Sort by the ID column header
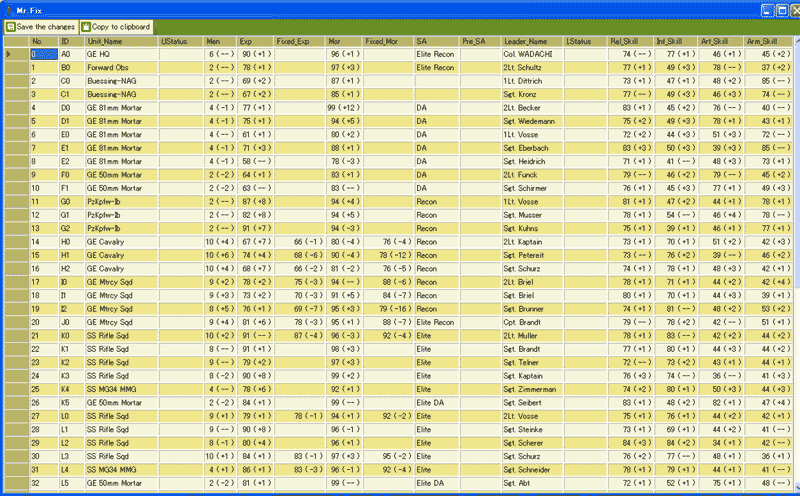Image resolution: width=800 pixels, height=496 pixels. [x=71, y=41]
